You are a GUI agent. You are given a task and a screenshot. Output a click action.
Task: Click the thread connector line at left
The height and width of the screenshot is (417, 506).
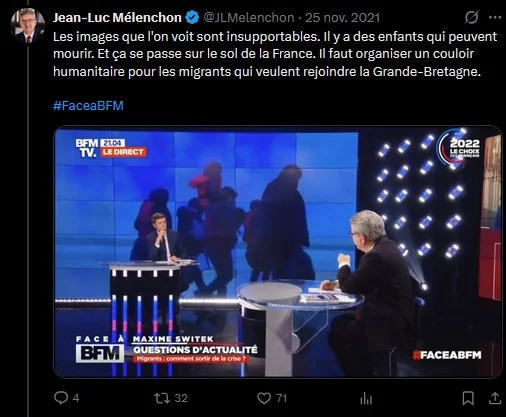tap(28, 230)
